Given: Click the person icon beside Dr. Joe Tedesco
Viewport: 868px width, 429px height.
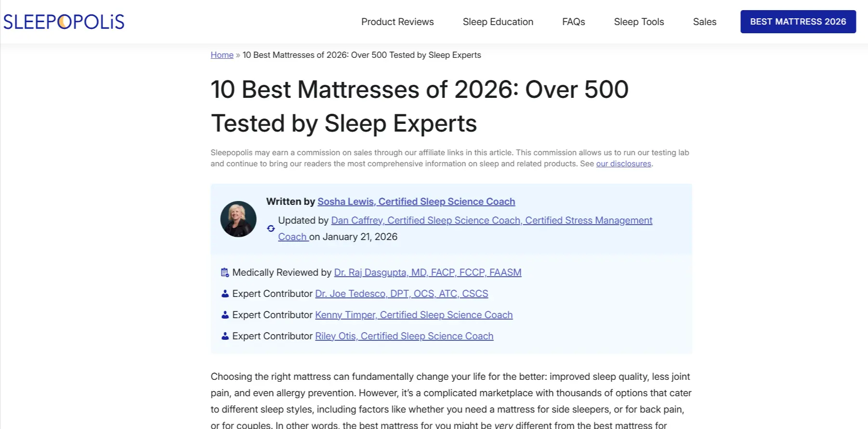Looking at the screenshot, I should pyautogui.click(x=225, y=294).
